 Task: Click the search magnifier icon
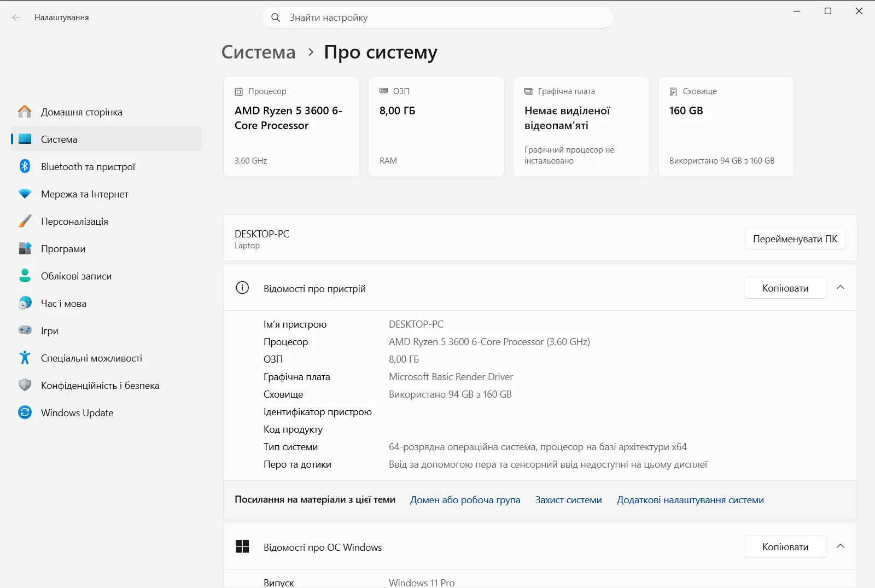point(276,18)
